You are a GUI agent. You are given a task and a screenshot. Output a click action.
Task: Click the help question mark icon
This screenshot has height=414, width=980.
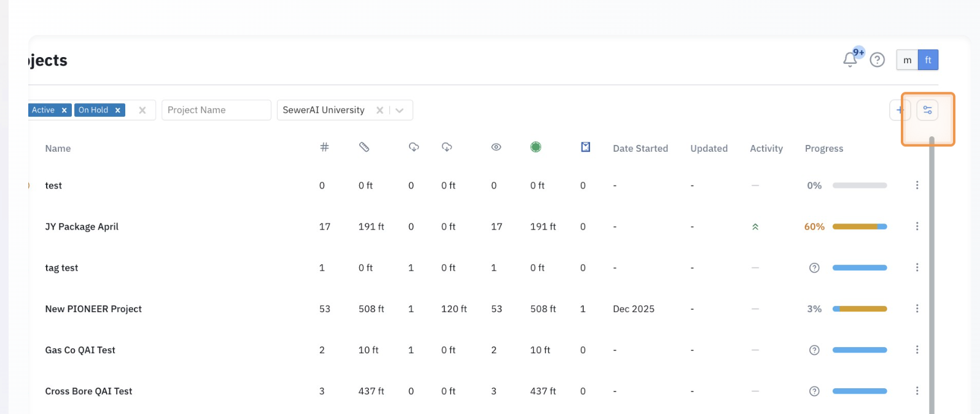[x=877, y=60]
